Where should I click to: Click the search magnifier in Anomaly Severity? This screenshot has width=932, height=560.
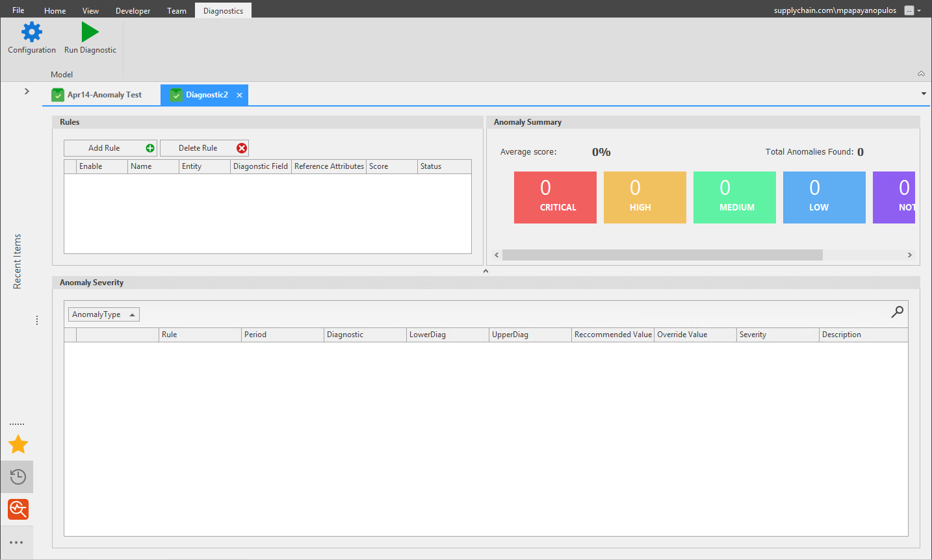point(897,312)
